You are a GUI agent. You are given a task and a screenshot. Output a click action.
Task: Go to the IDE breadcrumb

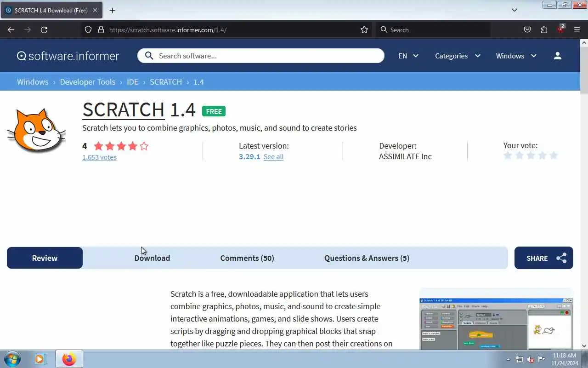click(132, 81)
